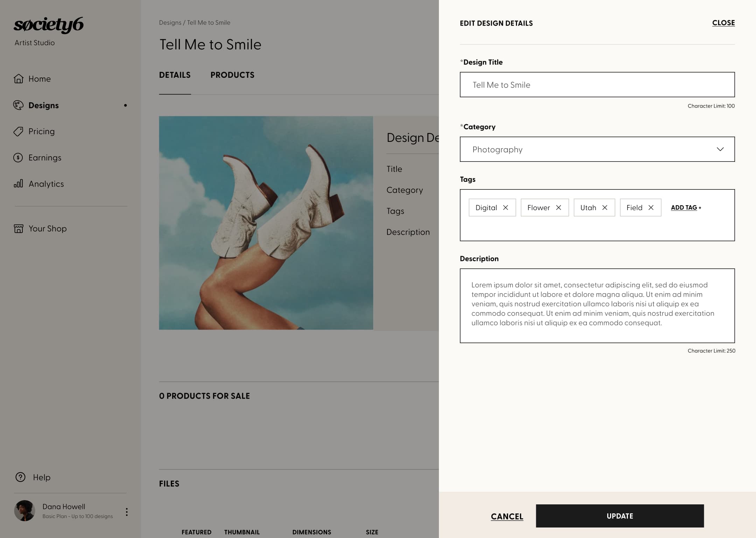This screenshot has height=538, width=756.
Task: Click the Analytics bar chart icon
Action: [x=19, y=184]
